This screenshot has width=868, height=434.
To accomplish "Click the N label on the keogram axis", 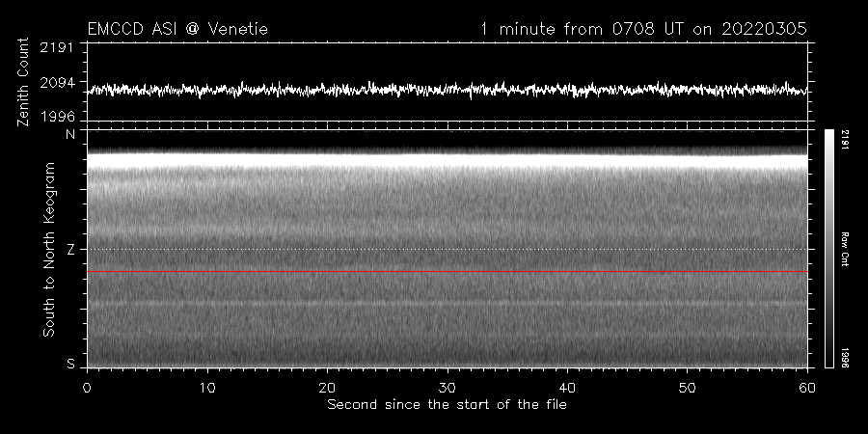I will [x=70, y=136].
